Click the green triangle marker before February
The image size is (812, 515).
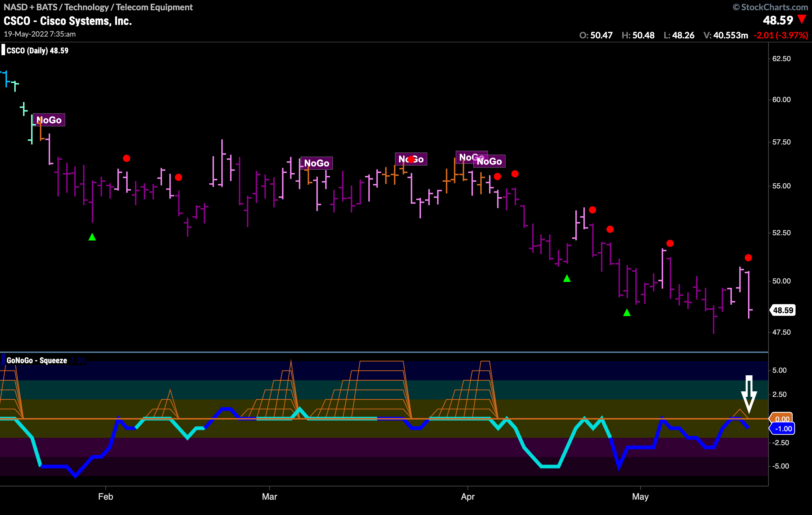click(92, 237)
